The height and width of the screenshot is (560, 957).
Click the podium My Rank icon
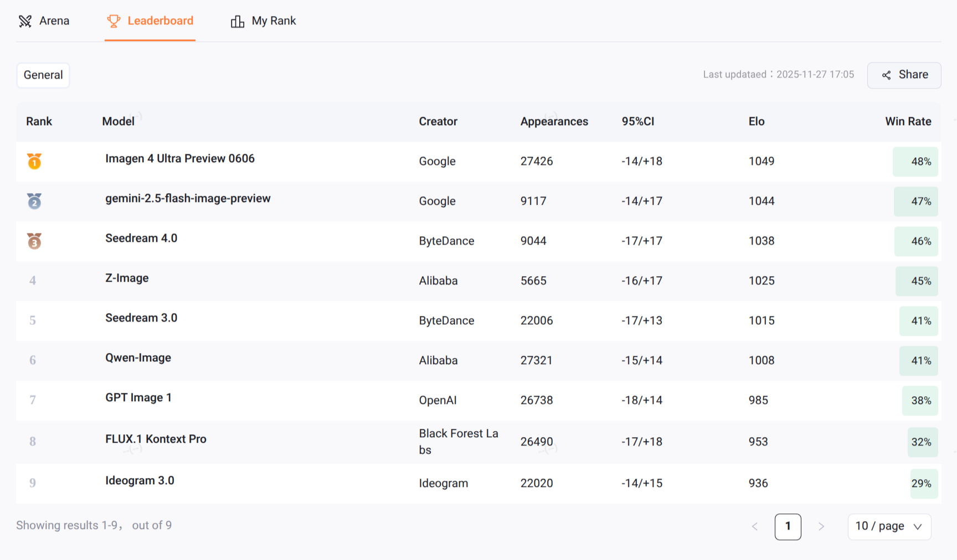238,21
